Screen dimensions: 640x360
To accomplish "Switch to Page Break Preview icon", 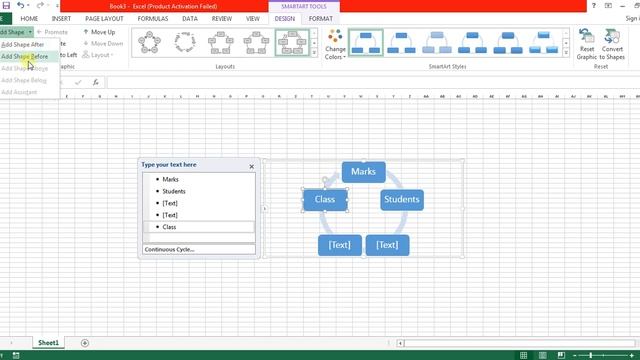I will (x=561, y=355).
